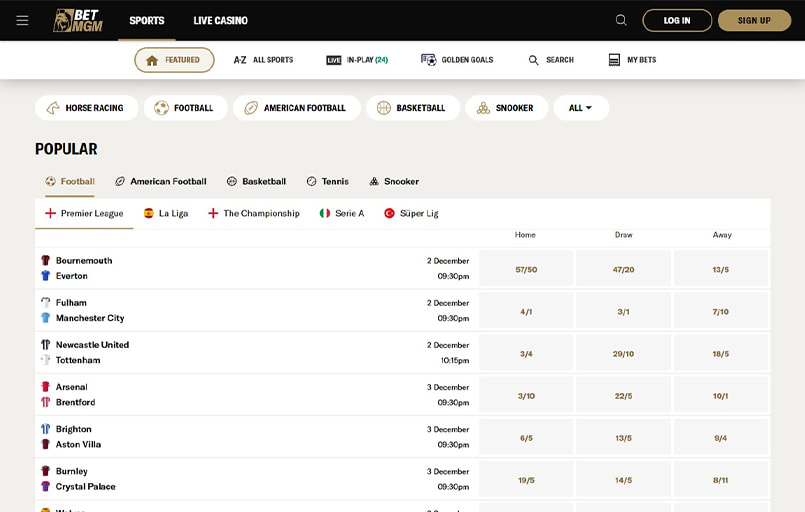Click the Snooker balls icon chip

483,108
